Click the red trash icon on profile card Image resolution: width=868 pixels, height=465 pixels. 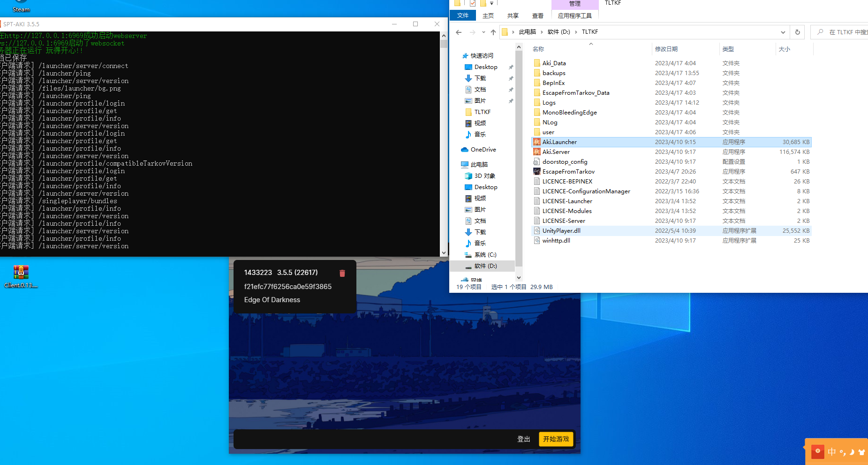[342, 273]
